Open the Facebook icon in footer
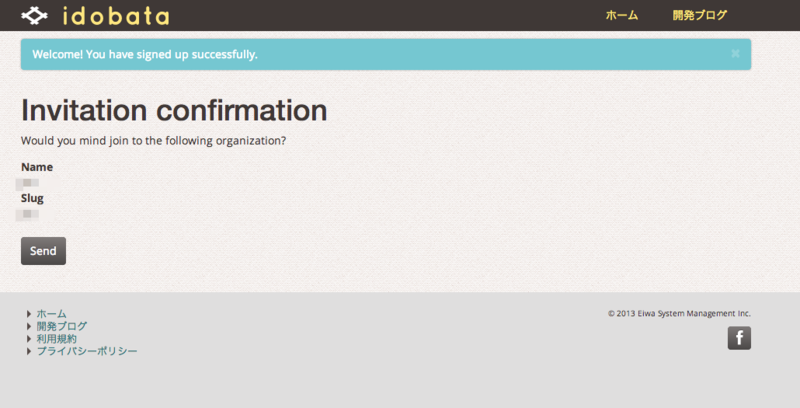 point(739,338)
